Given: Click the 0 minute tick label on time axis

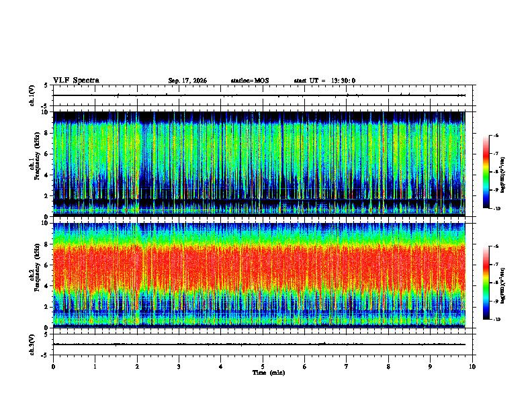Looking at the screenshot, I should coord(53,367).
